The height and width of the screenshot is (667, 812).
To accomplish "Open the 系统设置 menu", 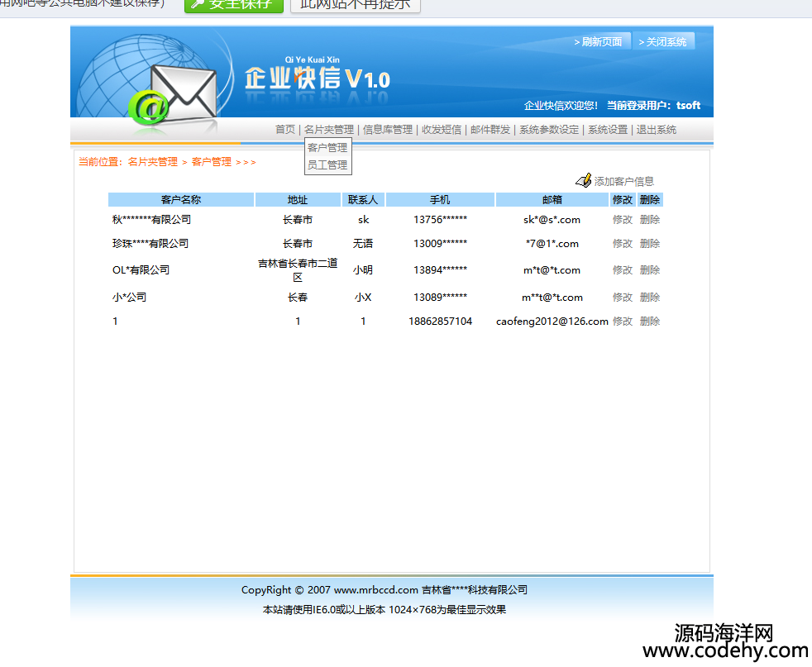I will 608,130.
